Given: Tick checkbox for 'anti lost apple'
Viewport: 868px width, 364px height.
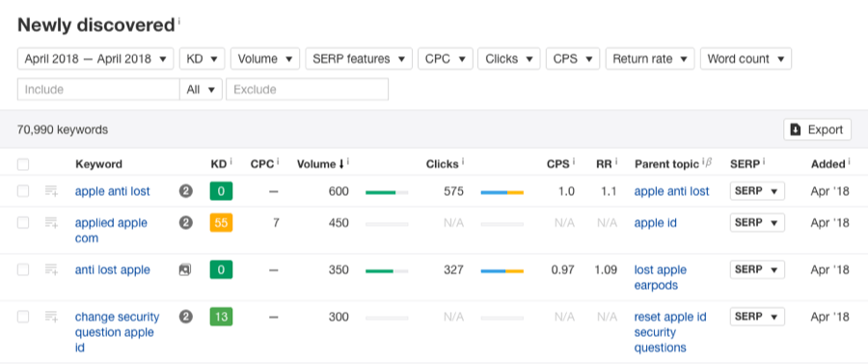Looking at the screenshot, I should point(23,269).
